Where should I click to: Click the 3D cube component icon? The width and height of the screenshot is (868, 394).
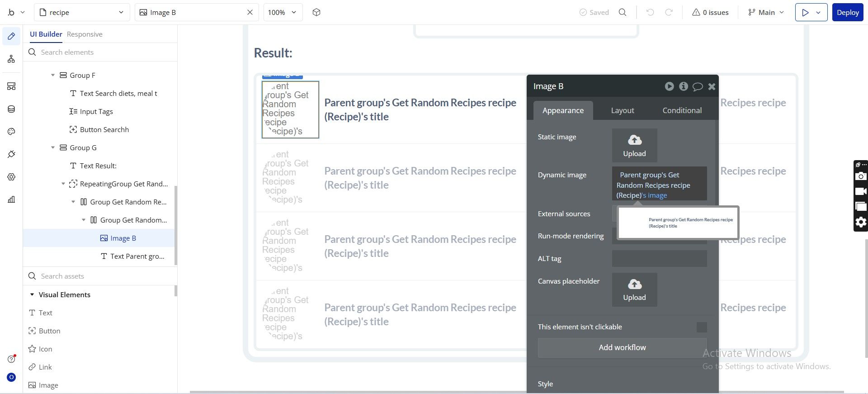[316, 12]
